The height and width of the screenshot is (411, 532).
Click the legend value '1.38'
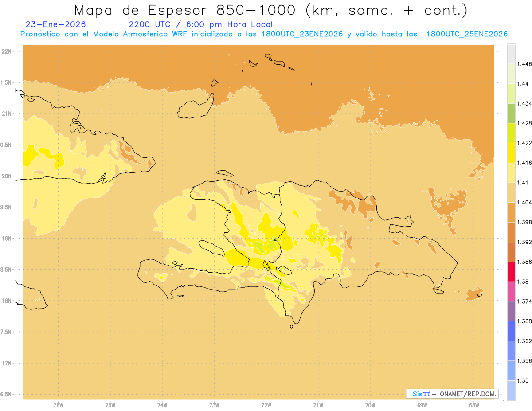point(523,282)
